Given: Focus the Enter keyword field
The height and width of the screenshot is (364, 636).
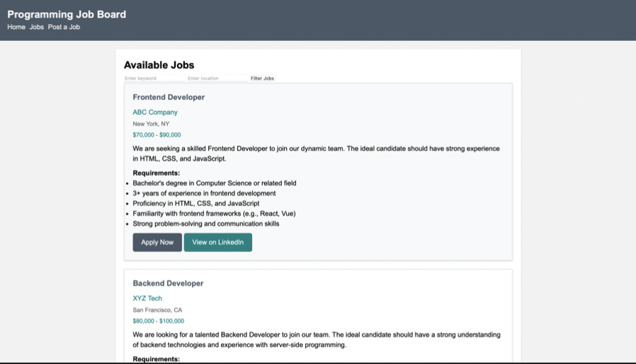Looking at the screenshot, I should coord(154,79).
